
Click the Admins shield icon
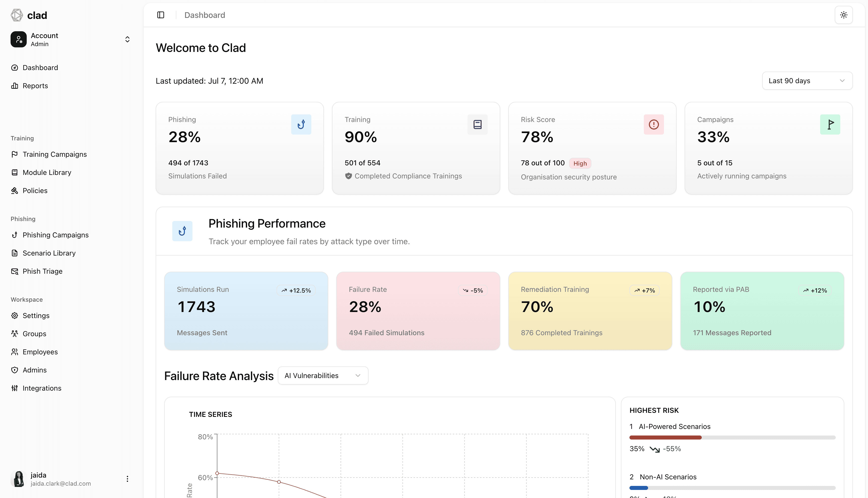tap(14, 370)
